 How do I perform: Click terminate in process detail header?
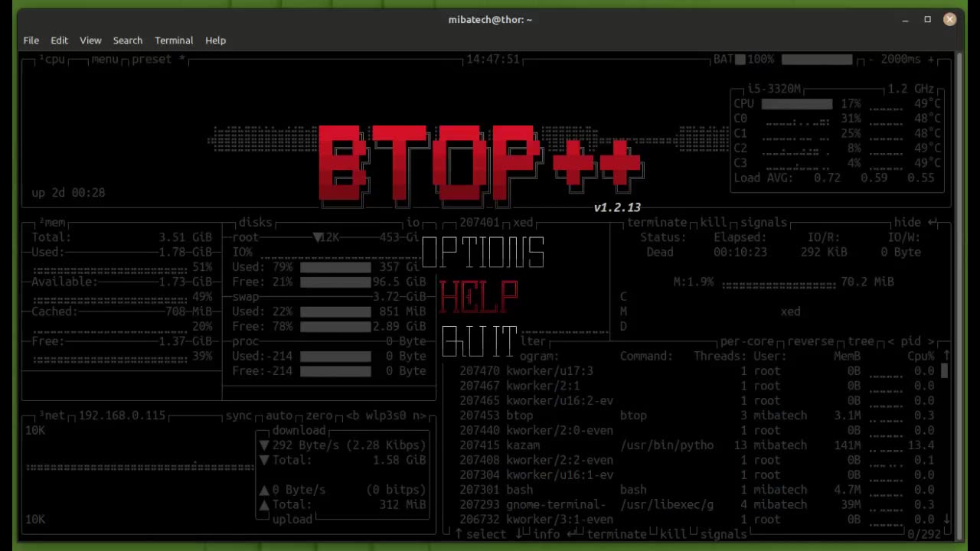click(657, 223)
